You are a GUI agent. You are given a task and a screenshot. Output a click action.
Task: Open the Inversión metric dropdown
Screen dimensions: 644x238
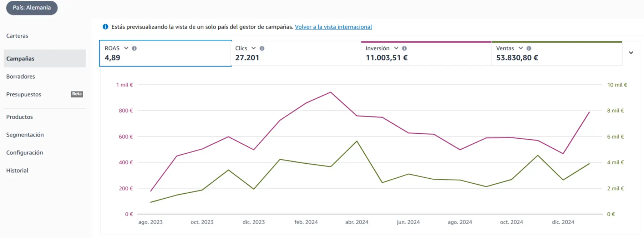click(x=396, y=48)
